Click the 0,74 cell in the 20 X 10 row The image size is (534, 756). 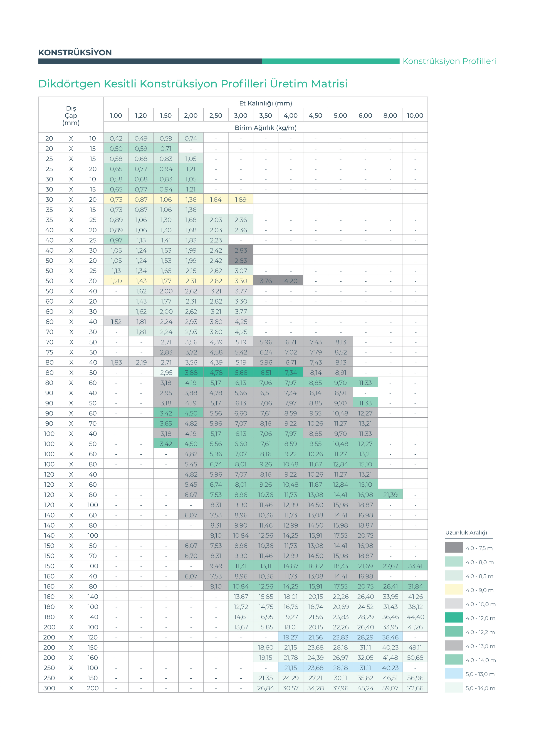coord(191,138)
